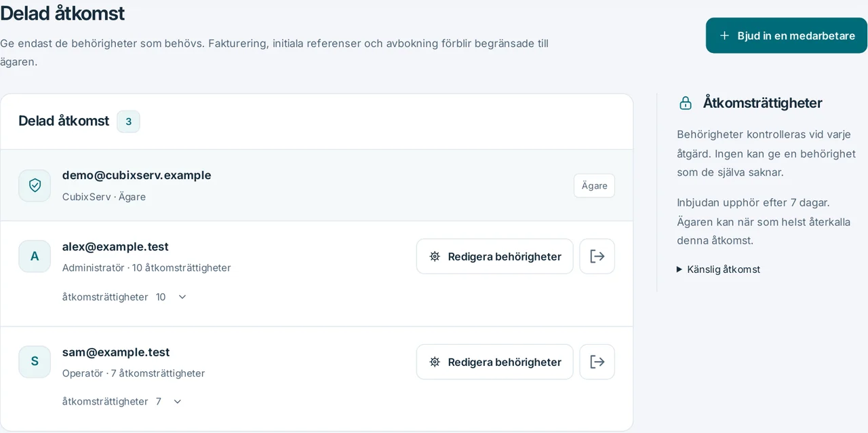Screen dimensions: 868x433
Task: Select the email sam@example.test
Action: click(x=116, y=352)
